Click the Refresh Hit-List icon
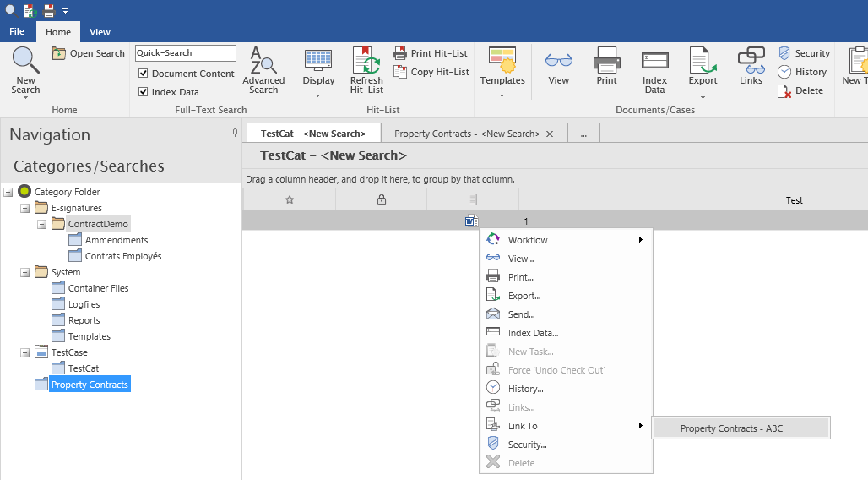Screen dimensions: 868x480 pos(366,61)
